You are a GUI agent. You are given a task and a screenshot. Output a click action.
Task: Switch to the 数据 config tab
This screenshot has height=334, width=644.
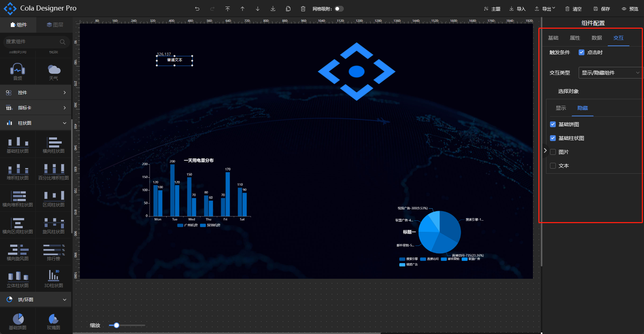[596, 38]
